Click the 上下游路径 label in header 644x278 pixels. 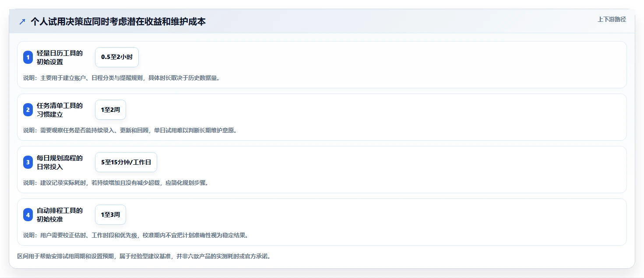point(612,19)
